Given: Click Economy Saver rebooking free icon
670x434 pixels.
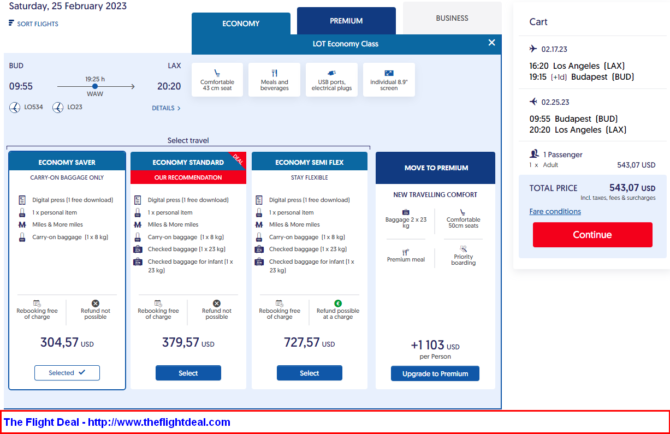Looking at the screenshot, I should [37, 303].
